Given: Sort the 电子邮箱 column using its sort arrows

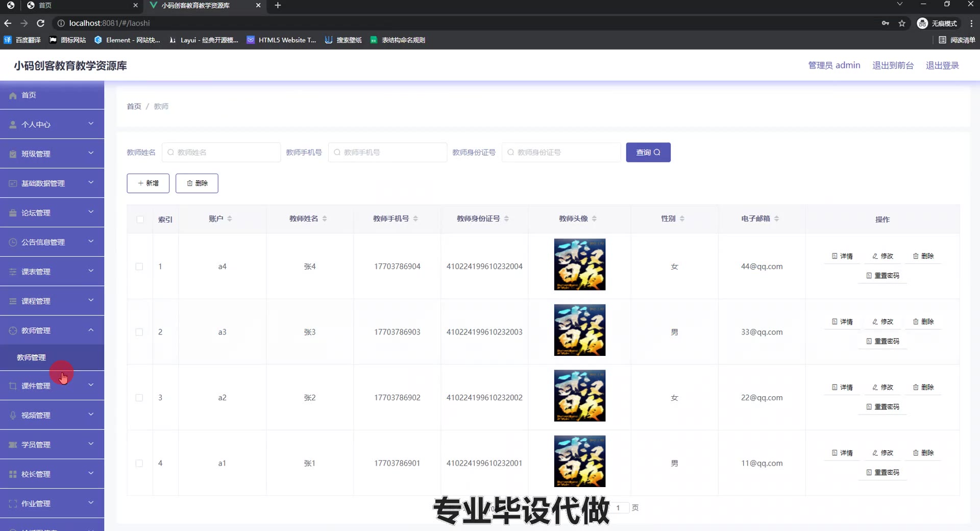Looking at the screenshot, I should (776, 219).
